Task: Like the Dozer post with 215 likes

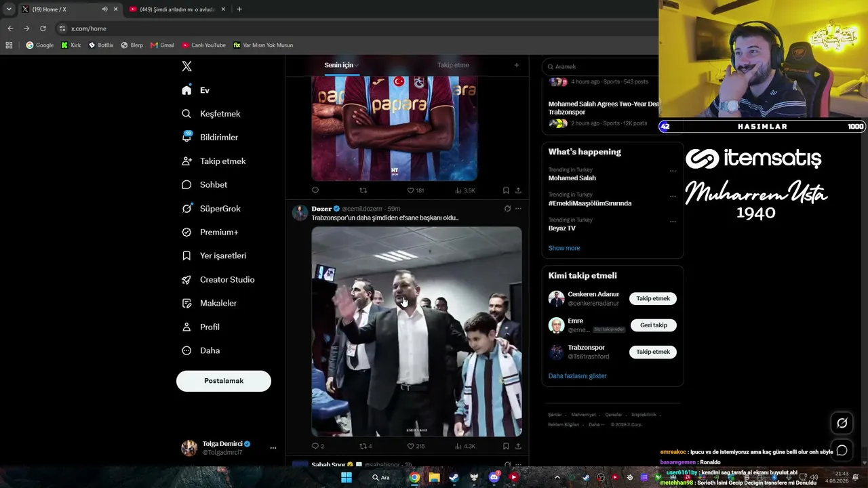Action: 410,446
